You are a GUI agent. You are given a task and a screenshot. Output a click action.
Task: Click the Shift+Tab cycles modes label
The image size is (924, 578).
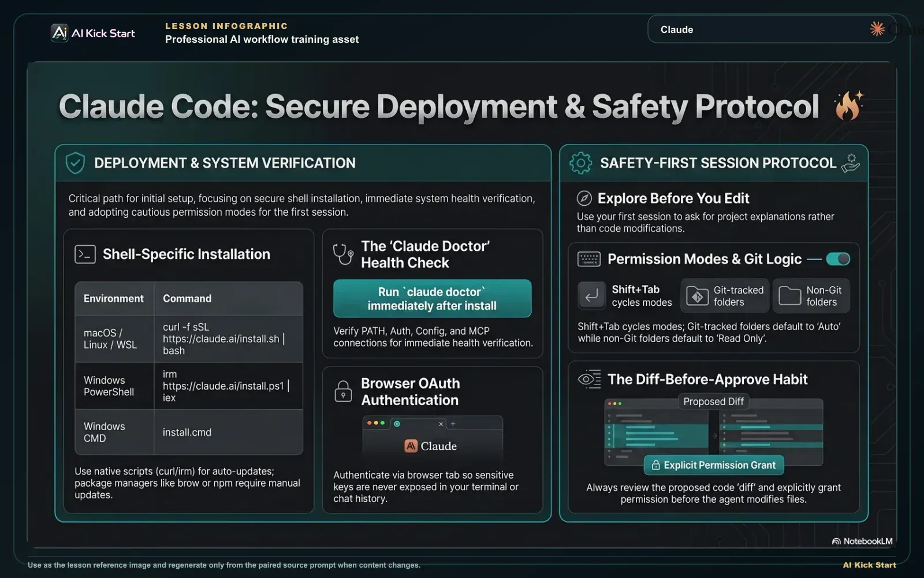642,296
